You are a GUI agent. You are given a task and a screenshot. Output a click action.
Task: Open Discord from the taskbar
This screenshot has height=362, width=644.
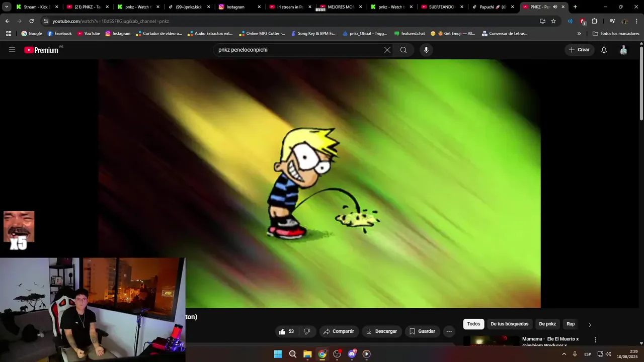click(x=352, y=354)
